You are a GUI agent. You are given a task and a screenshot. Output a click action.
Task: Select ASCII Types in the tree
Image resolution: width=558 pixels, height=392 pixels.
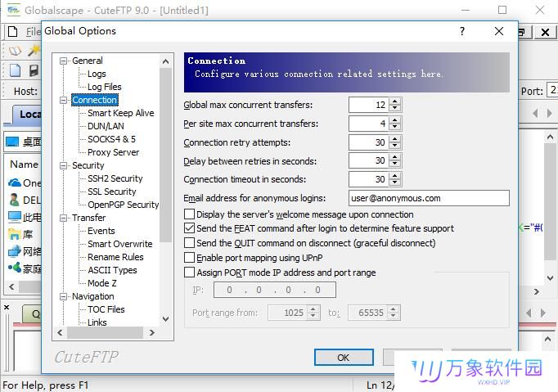pyautogui.click(x=112, y=270)
